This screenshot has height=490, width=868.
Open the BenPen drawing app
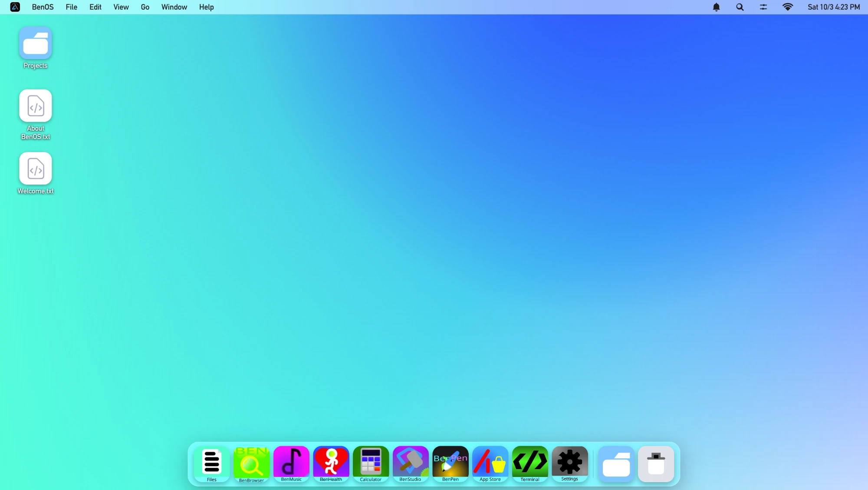tap(450, 464)
